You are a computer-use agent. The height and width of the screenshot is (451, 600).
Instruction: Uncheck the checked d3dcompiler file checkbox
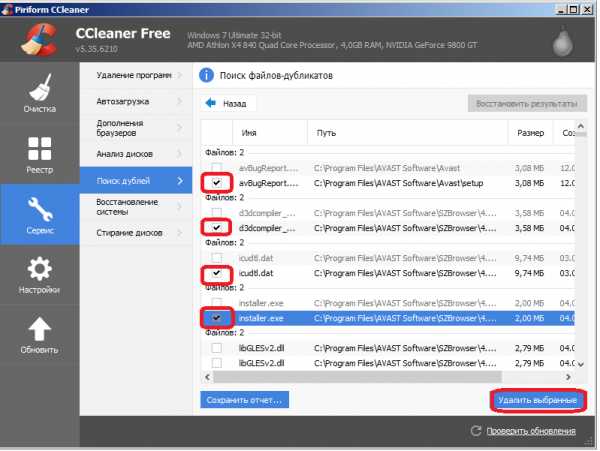[217, 228]
